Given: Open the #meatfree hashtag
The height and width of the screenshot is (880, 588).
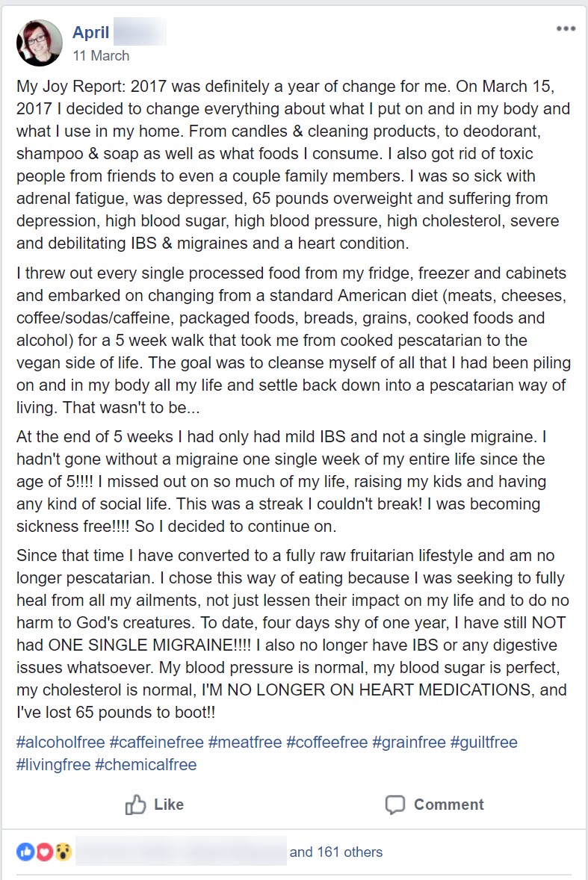Looking at the screenshot, I should click(244, 742).
